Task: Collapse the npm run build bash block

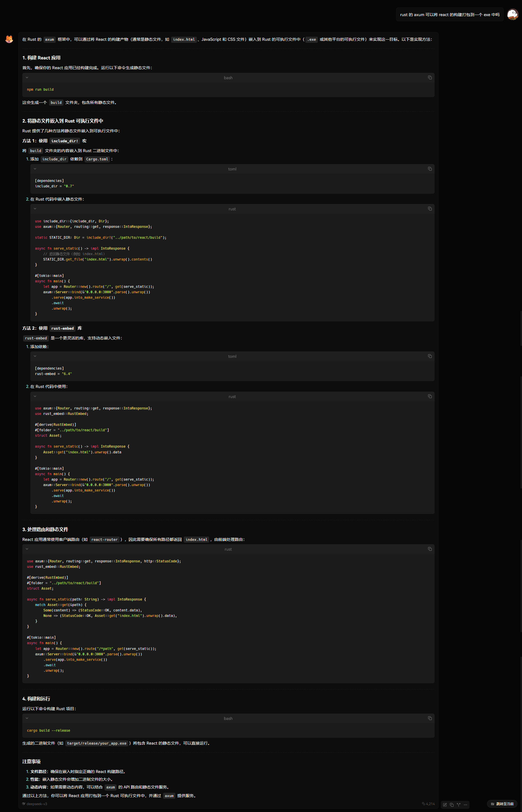Action: point(27,78)
